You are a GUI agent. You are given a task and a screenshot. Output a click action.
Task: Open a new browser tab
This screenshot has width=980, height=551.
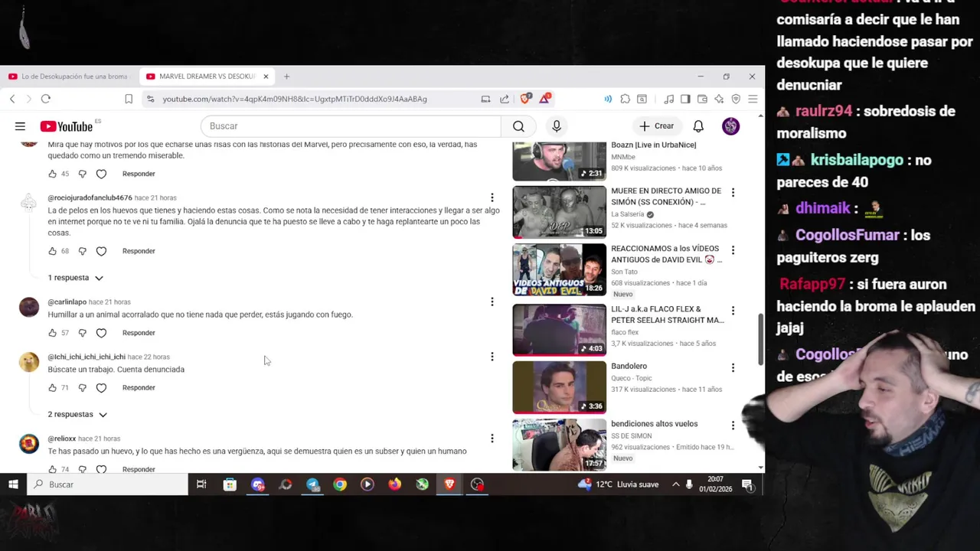coord(286,77)
